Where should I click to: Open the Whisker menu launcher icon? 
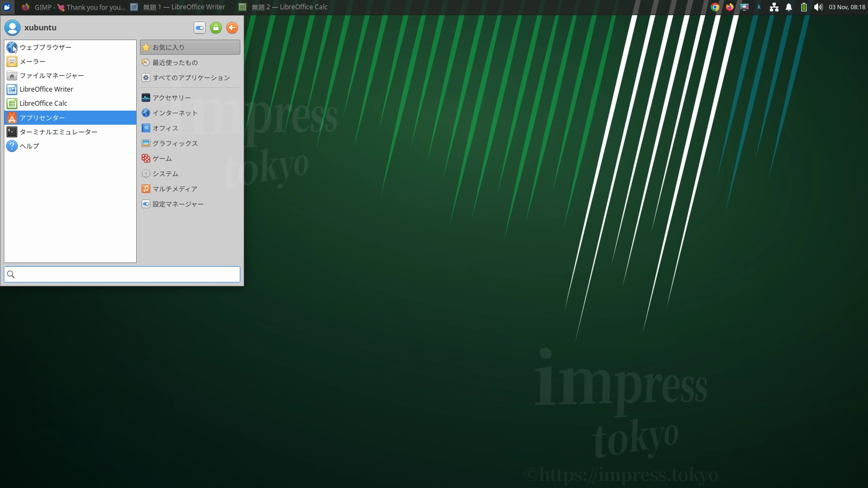coord(7,7)
